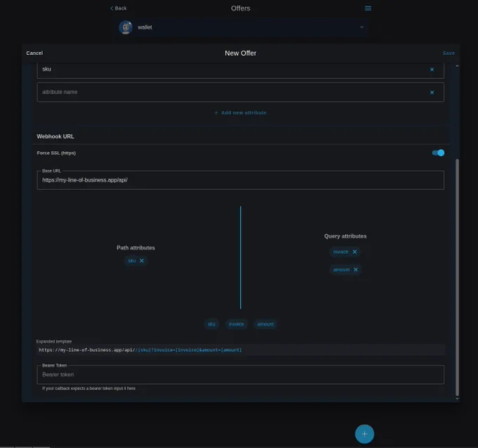478x448 pixels.
Task: Remove amount from Query attributes
Action: (356, 269)
